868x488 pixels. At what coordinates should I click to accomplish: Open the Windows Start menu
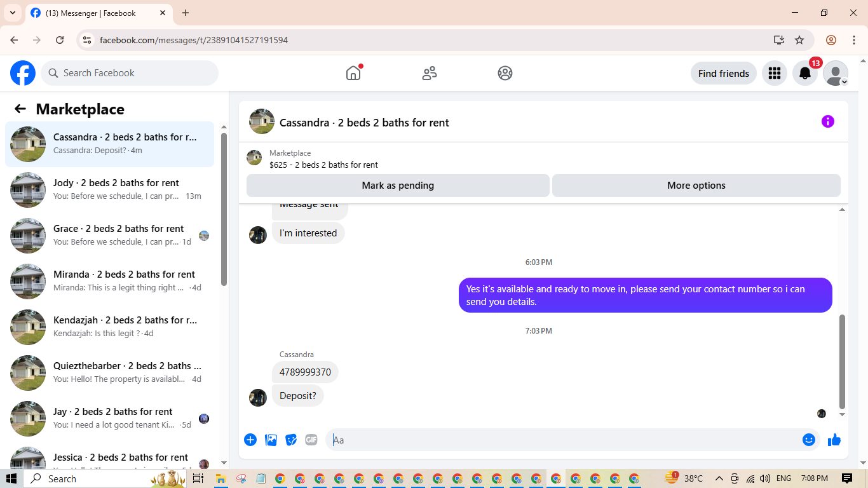(11, 478)
